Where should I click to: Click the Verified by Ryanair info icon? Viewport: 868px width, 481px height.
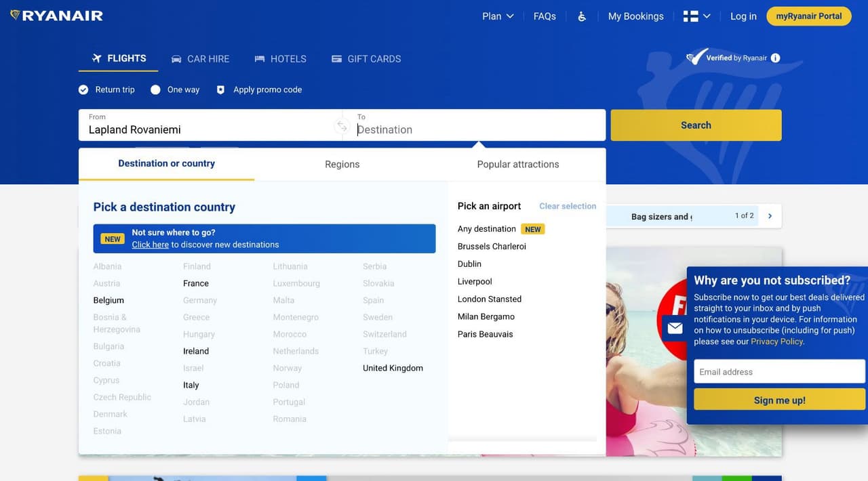click(775, 58)
